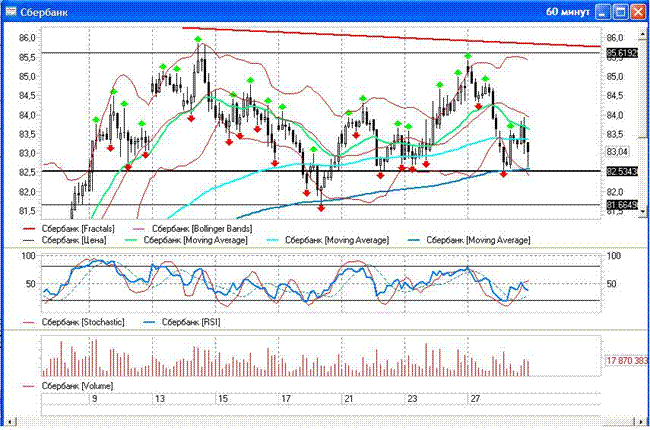This screenshot has width=650, height=430.
Task: Click the current price label 83,04
Action: click(617, 152)
